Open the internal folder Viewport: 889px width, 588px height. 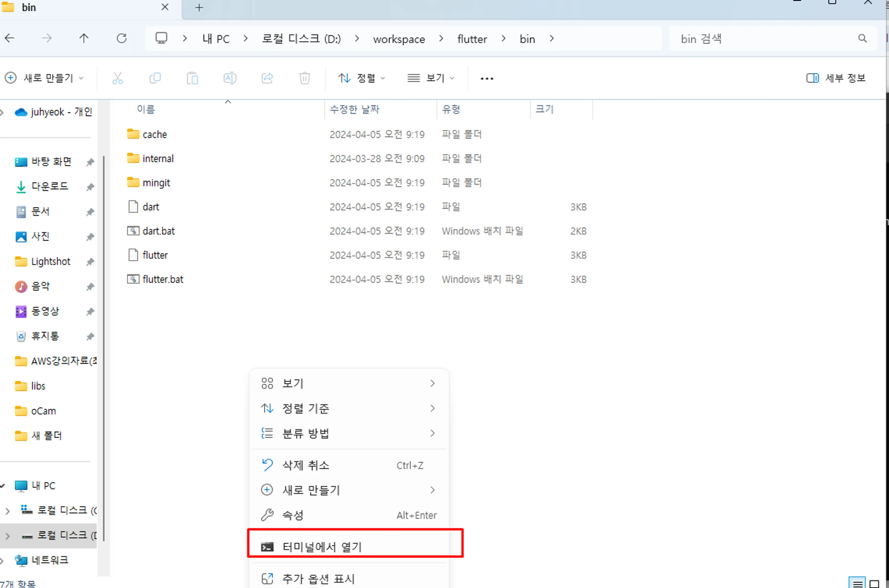(x=158, y=158)
